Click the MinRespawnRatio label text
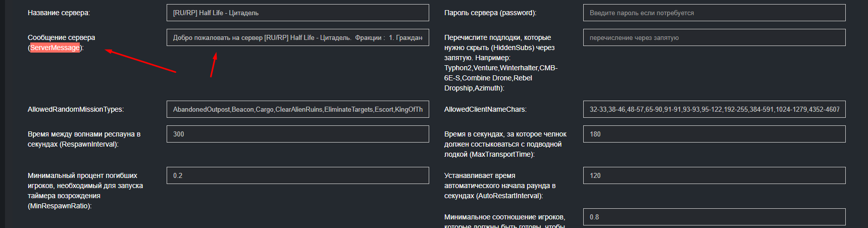 (x=85, y=191)
